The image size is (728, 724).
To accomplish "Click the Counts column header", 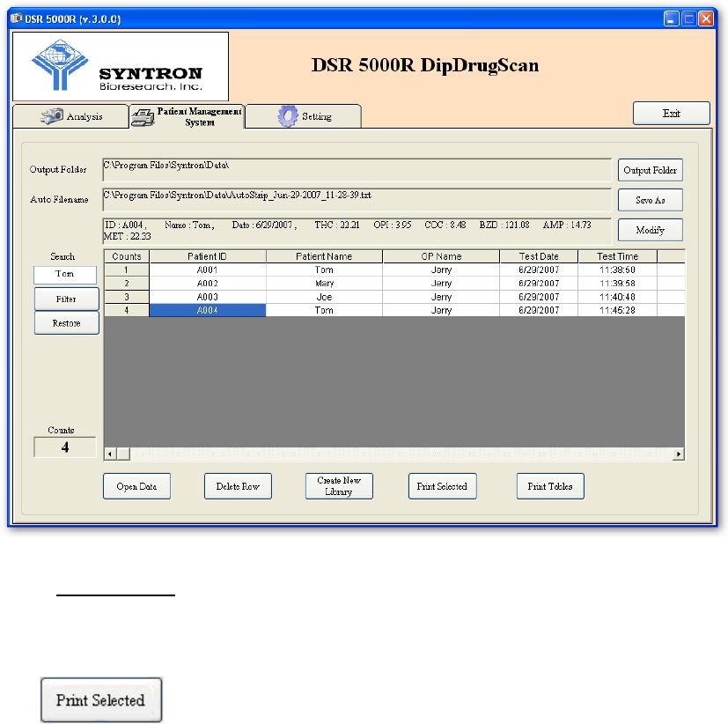I will pos(126,256).
